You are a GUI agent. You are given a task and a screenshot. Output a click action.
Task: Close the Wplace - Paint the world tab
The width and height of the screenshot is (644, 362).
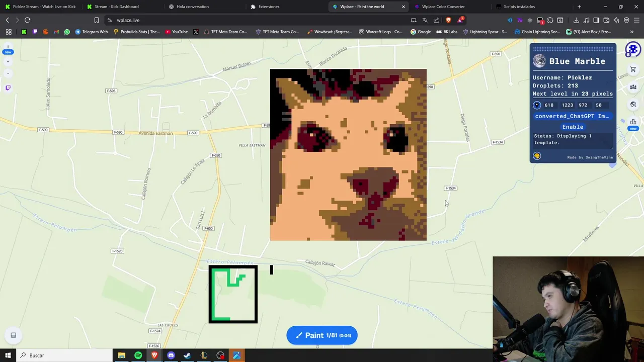point(403,7)
